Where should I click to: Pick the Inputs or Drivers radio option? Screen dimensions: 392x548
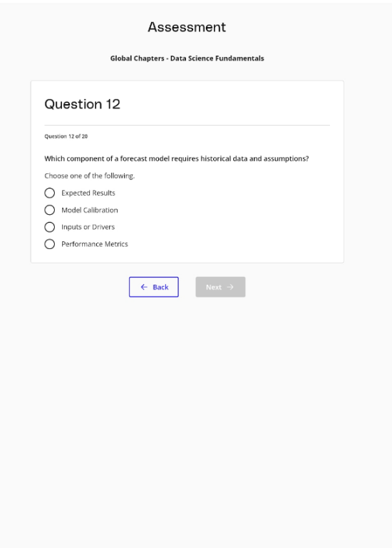click(x=50, y=227)
